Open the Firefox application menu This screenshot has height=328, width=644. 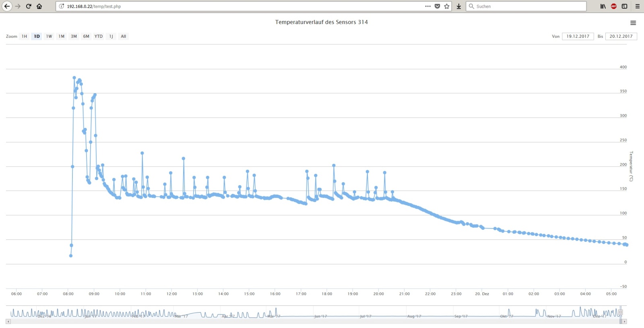(637, 6)
